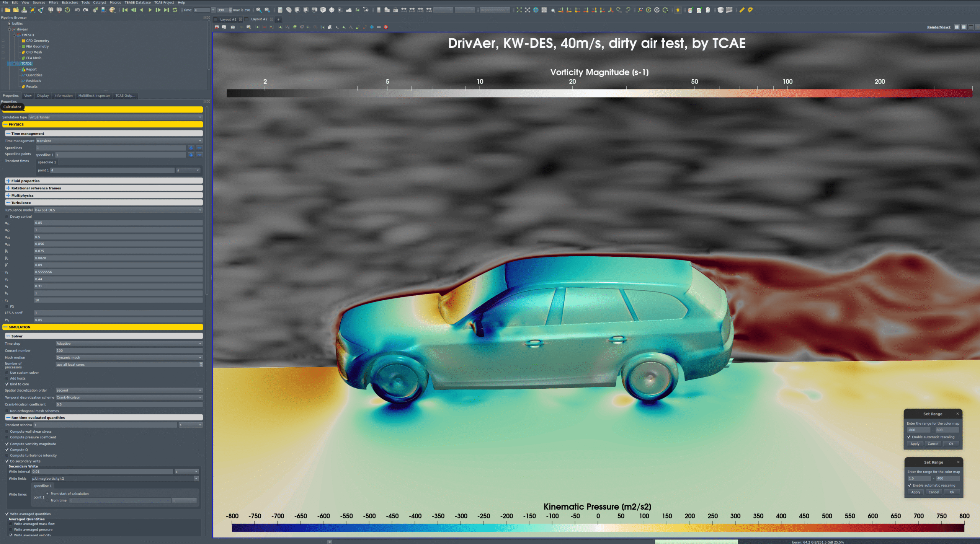Screen dimensions: 980x544
Task: Open the Temporal discretization scheme dropdown
Action: [129, 397]
